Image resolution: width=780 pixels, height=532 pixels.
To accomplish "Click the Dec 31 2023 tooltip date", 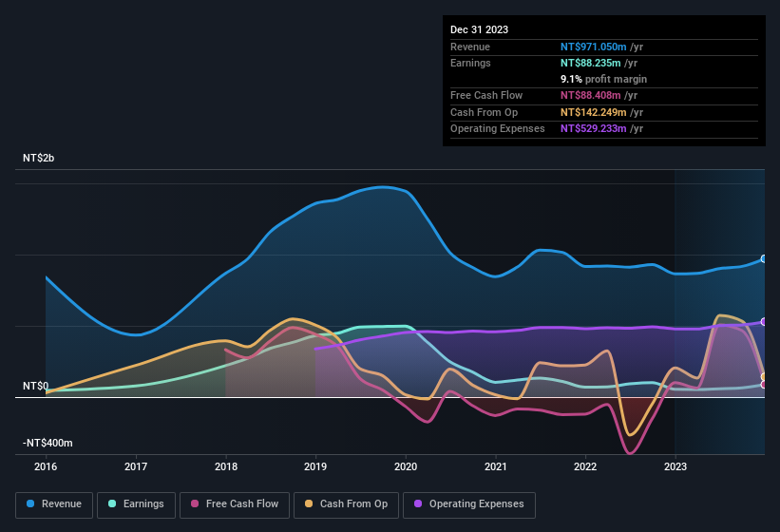I will tap(479, 29).
